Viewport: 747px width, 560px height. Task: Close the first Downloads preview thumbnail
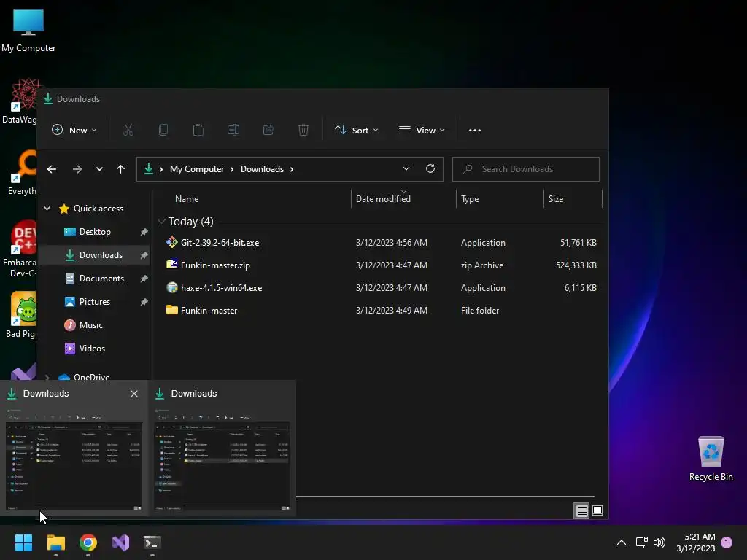coord(134,394)
